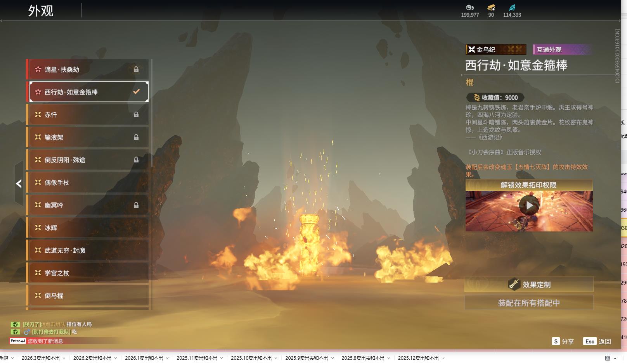The width and height of the screenshot is (627, 364).
Task: Click the silver coin currency icon
Action: tap(470, 7)
